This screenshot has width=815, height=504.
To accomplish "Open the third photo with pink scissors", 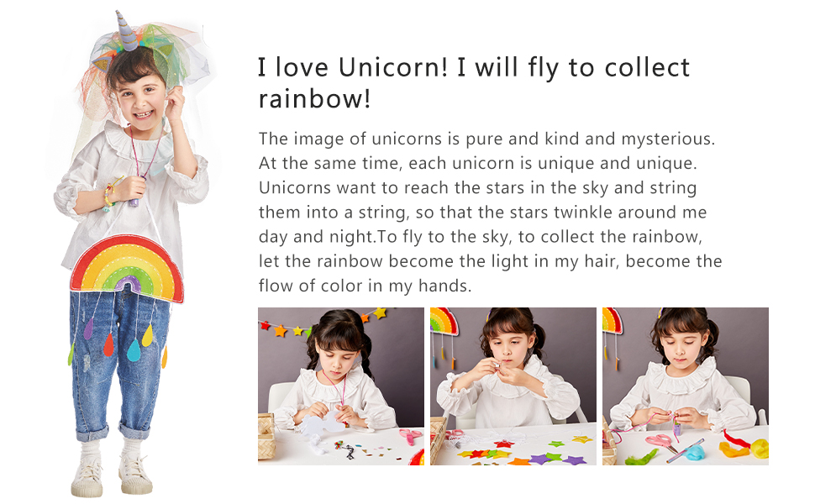I will [x=685, y=386].
